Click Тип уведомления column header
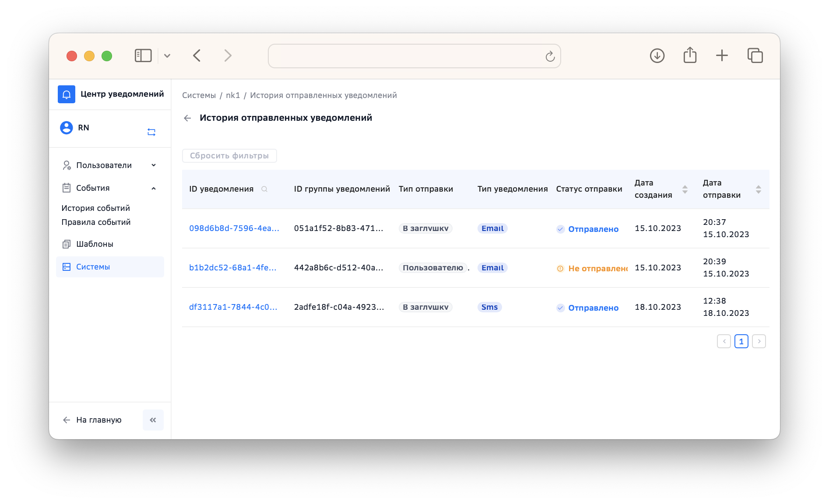Screen dimensions: 829x504 513,189
